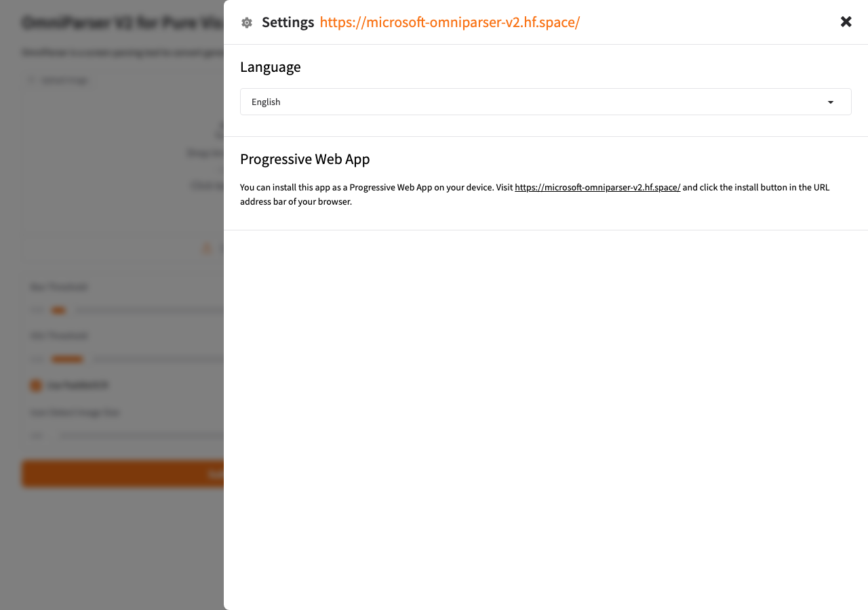The height and width of the screenshot is (610, 868).
Task: Open the orange URL link beside the Settings title
Action: click(450, 22)
